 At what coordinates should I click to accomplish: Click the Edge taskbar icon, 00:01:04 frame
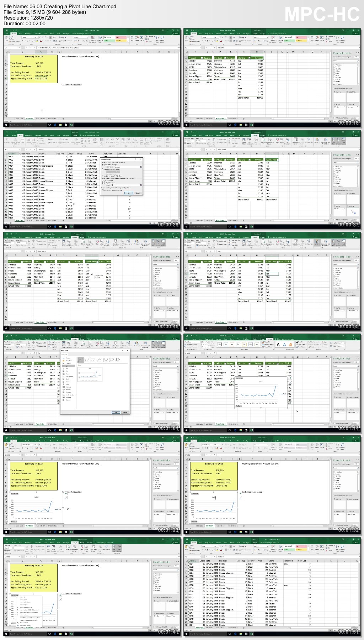pyautogui.click(x=55, y=430)
